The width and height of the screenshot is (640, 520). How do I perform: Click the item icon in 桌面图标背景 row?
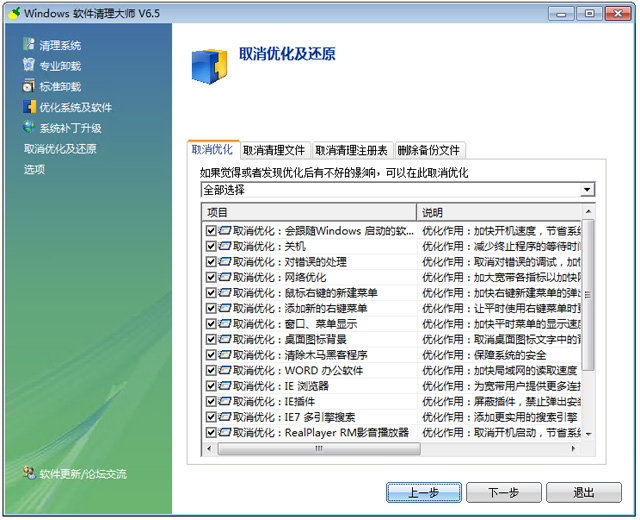224,339
